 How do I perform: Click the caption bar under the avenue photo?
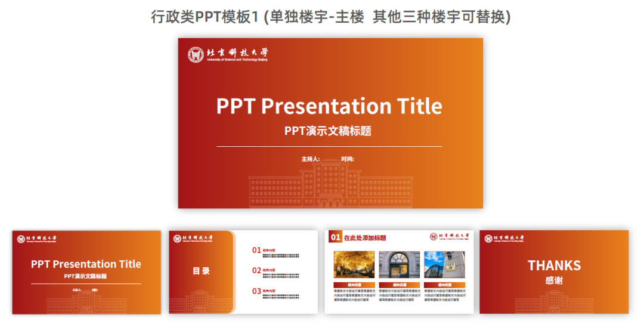354,285
